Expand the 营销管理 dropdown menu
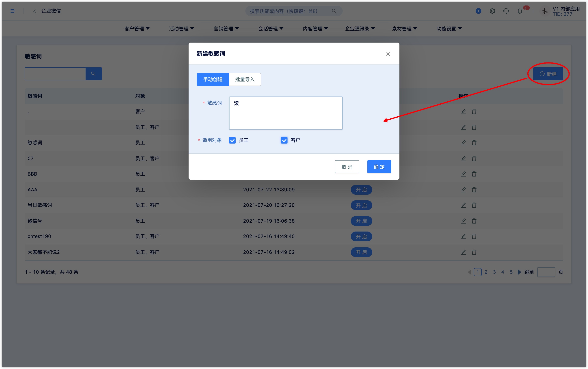This screenshot has height=369, width=588. click(x=226, y=29)
